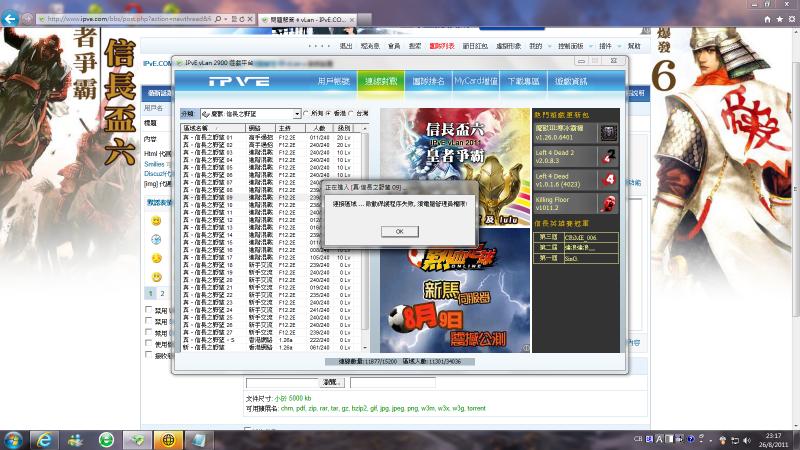
Task: Click the Killing Floor update icon
Action: click(x=609, y=204)
